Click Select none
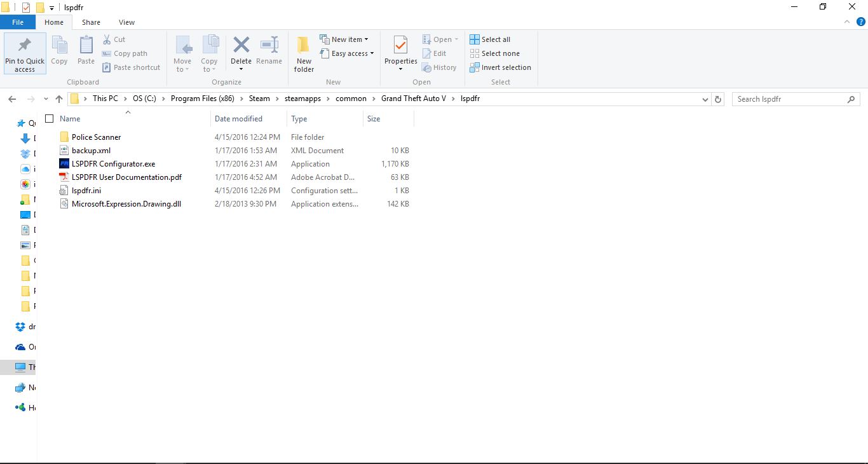 [494, 53]
